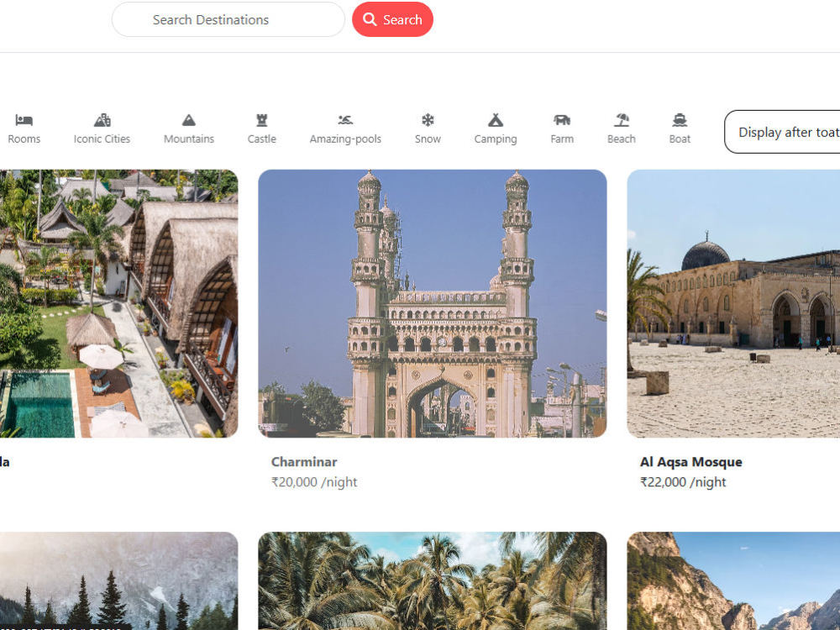This screenshot has width=840, height=630.
Task: Pick the Amazing-pools swimmer icon
Action: (x=345, y=120)
